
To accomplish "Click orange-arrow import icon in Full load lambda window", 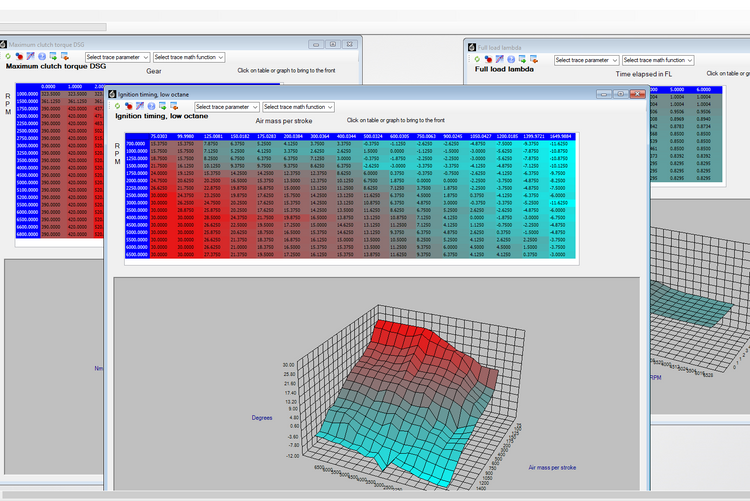I will (x=534, y=59).
